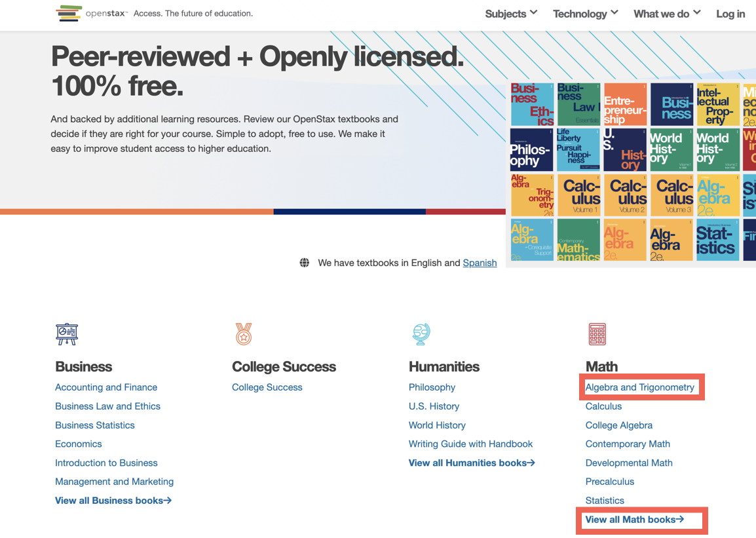
Task: Open the Calculus Volume 3 cover
Action: click(x=671, y=195)
